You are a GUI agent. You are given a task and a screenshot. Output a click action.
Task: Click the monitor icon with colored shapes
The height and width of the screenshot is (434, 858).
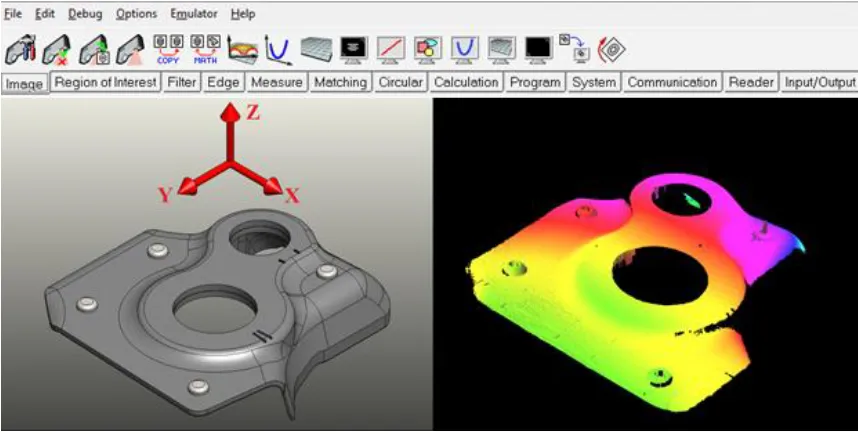tap(428, 50)
